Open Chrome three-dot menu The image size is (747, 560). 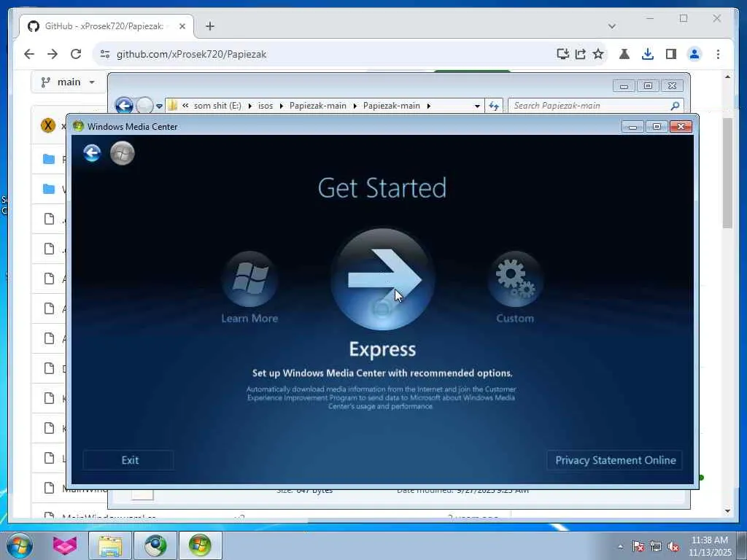(x=718, y=54)
